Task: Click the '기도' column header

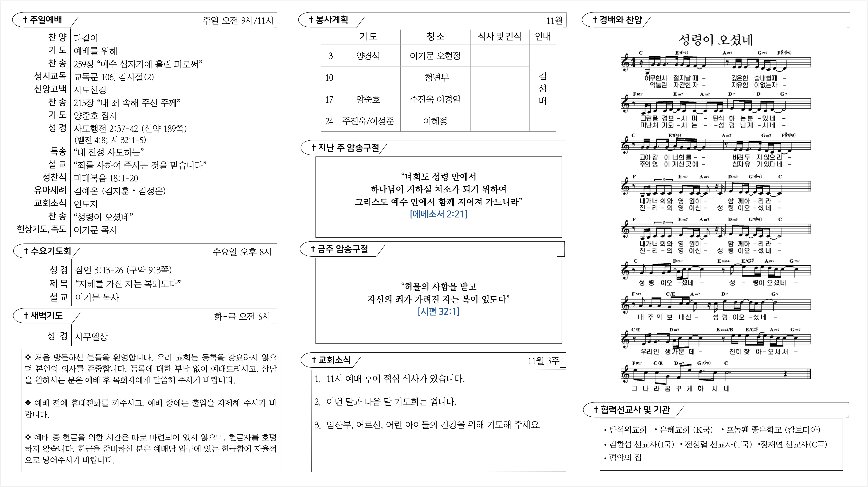Action: (x=368, y=36)
